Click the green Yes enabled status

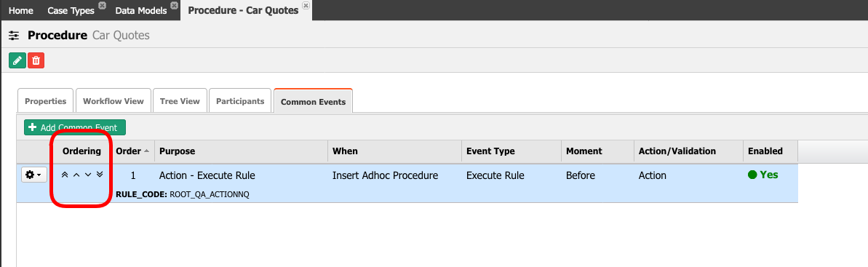pyautogui.click(x=763, y=175)
